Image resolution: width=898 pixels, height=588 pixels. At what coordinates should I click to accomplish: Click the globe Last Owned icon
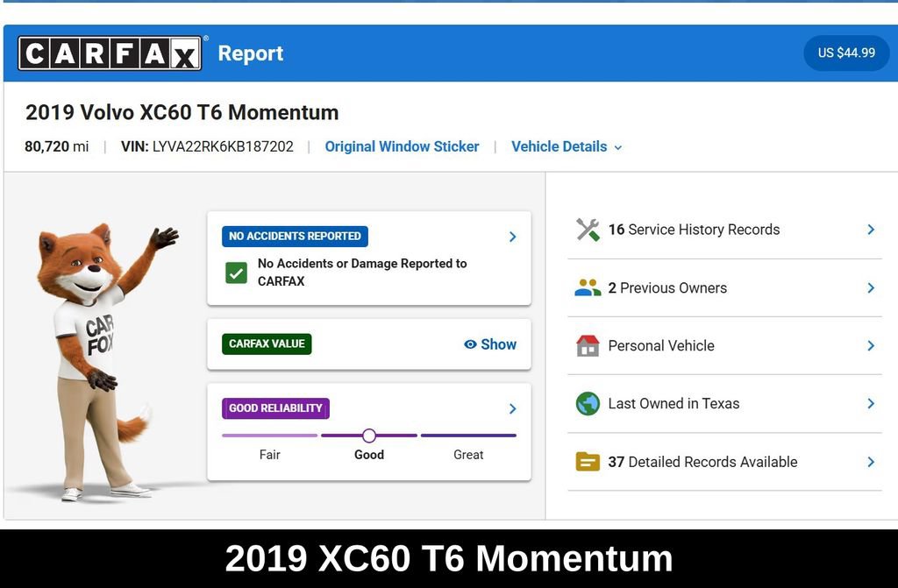588,404
